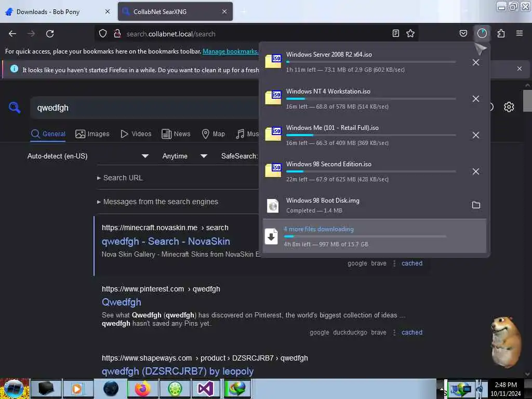
Task: Open the SearXNG preferences gear icon
Action: tap(509, 107)
